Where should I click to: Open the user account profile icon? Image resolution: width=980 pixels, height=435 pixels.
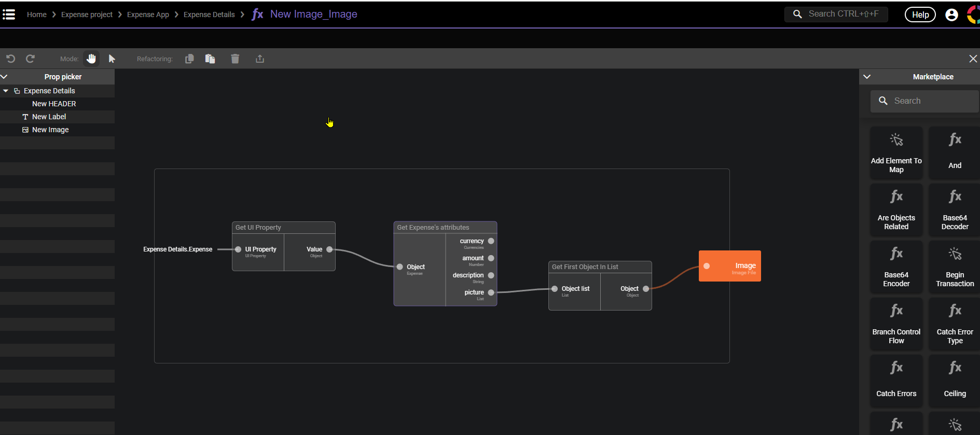pos(951,15)
